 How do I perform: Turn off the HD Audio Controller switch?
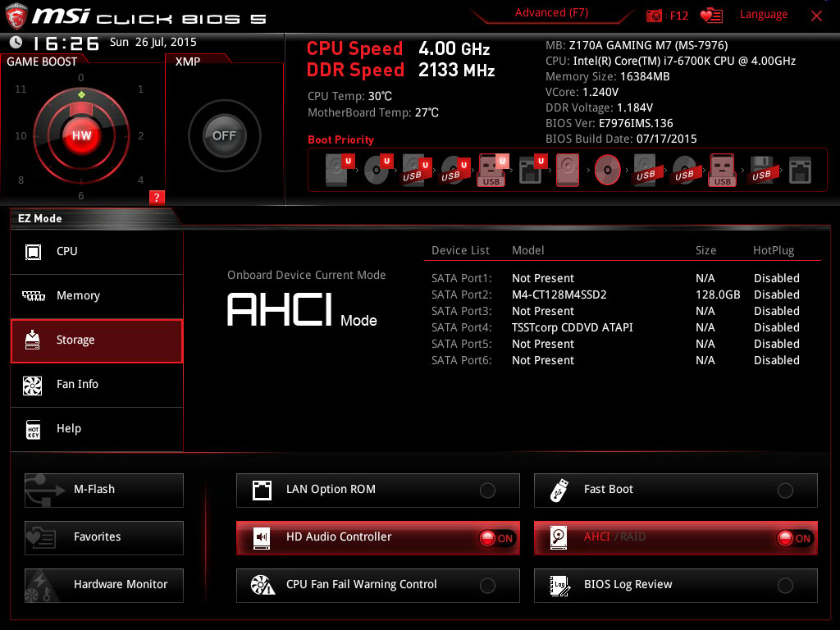point(496,538)
